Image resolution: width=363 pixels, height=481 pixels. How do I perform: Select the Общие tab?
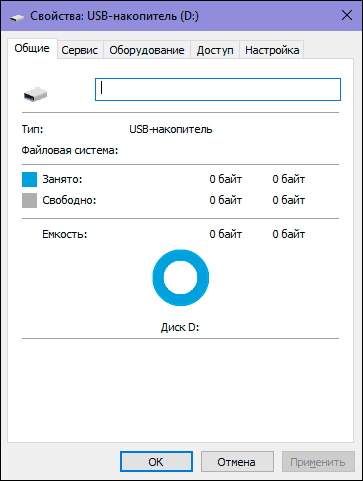32,48
